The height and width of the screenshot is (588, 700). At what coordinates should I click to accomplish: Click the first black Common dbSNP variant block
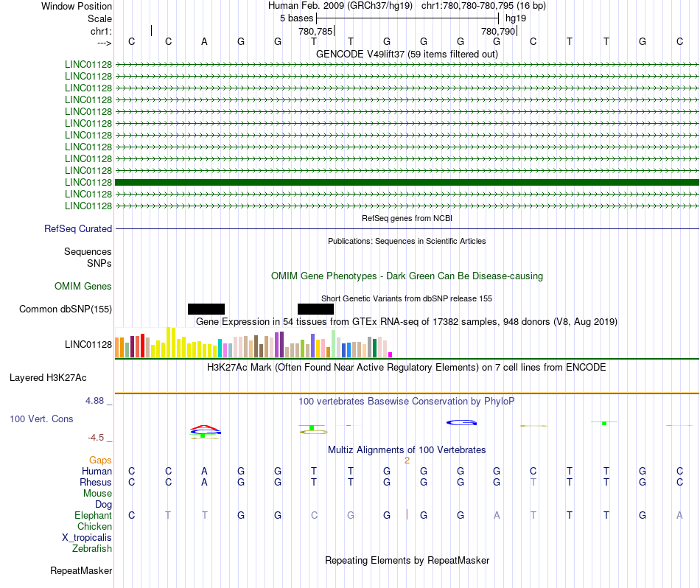tap(206, 309)
